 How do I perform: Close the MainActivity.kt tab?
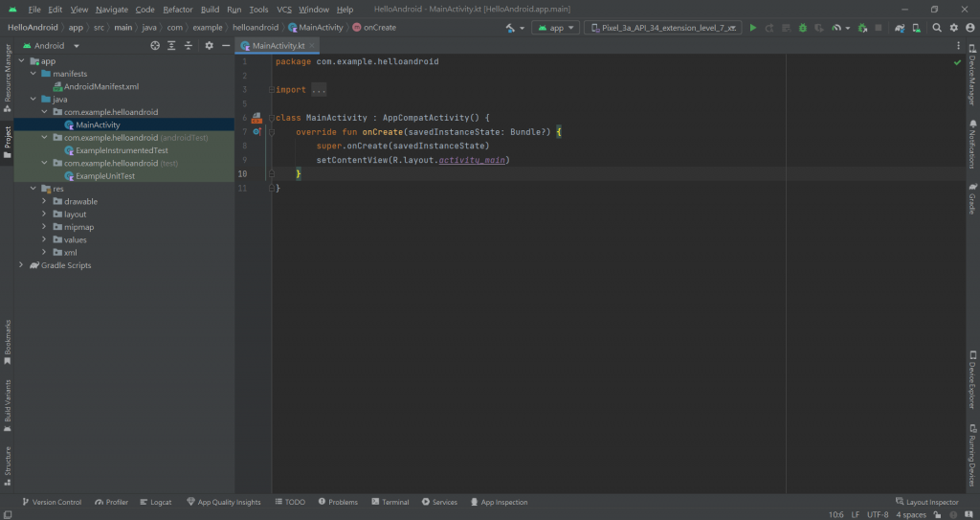click(x=312, y=46)
